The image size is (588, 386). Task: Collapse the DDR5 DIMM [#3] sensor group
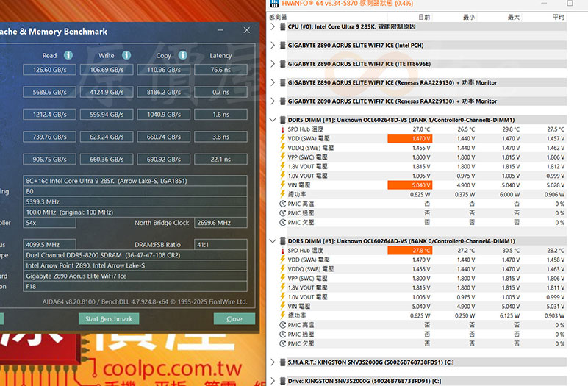click(273, 241)
